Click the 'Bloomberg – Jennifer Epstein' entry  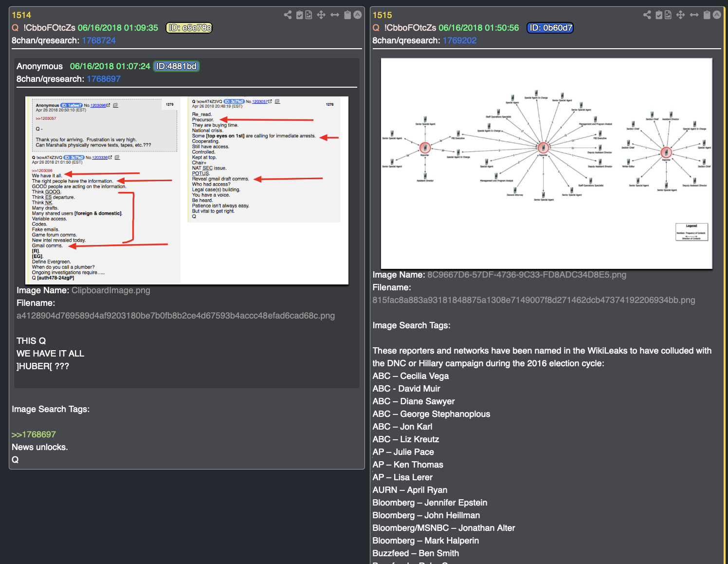430,503
